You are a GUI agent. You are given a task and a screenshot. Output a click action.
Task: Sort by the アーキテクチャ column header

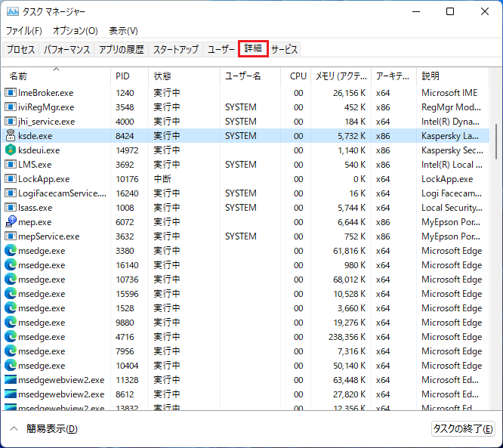point(393,76)
